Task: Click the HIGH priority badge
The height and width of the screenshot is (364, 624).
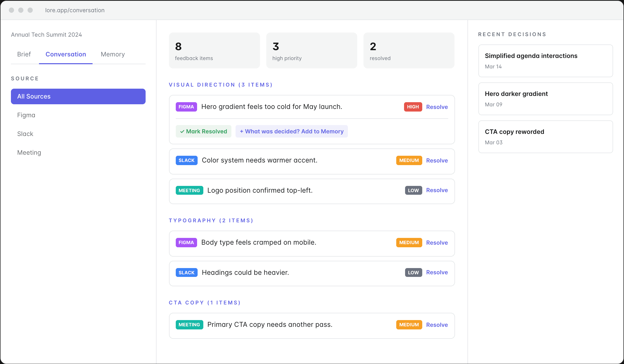Action: 413,107
